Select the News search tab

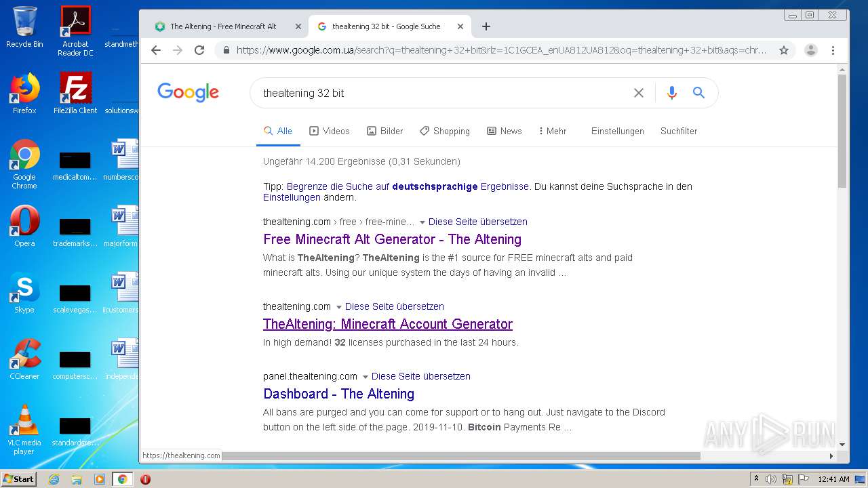tap(505, 131)
